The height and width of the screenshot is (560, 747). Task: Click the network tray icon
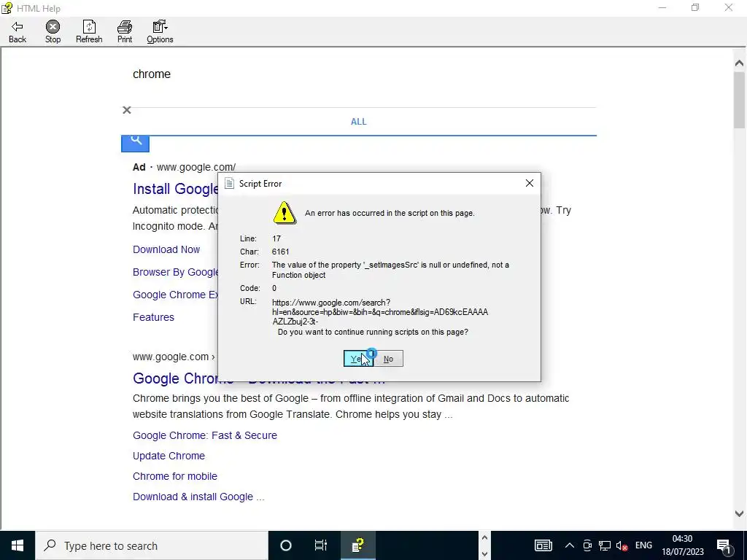click(x=605, y=545)
